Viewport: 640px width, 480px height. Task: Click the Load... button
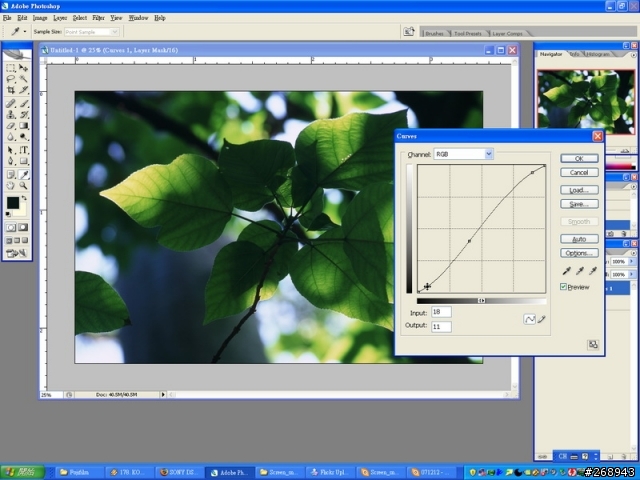[x=579, y=190]
